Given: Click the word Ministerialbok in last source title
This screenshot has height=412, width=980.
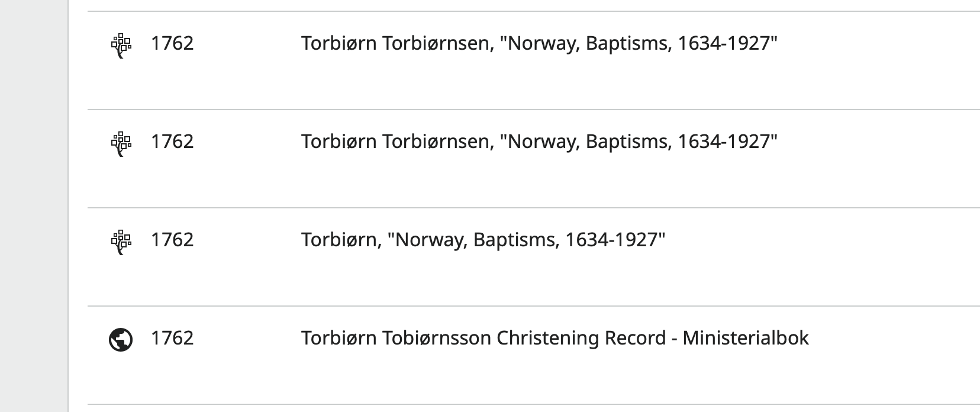Looking at the screenshot, I should 745,338.
